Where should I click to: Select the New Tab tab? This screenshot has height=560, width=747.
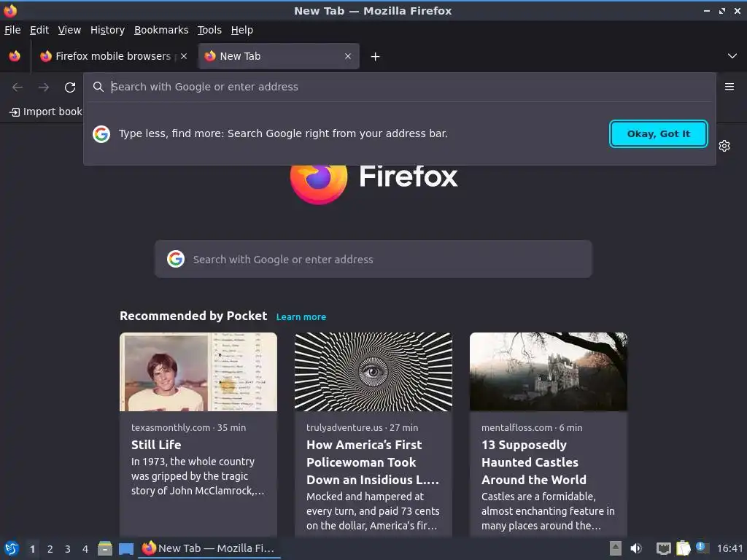pyautogui.click(x=279, y=56)
